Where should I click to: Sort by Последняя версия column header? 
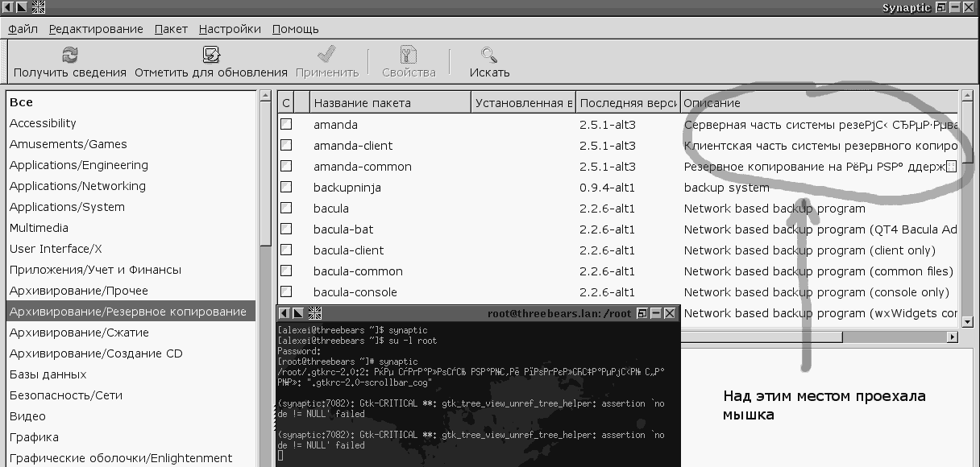(x=627, y=103)
